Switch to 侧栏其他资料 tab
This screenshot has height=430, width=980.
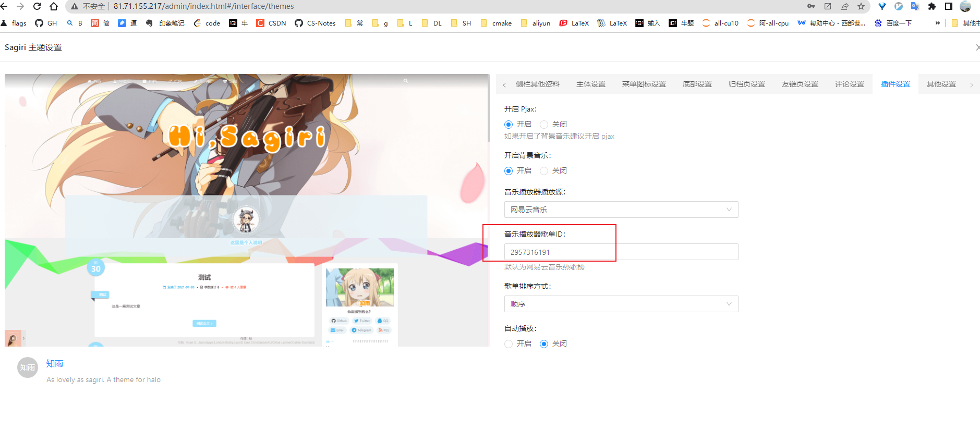(538, 84)
